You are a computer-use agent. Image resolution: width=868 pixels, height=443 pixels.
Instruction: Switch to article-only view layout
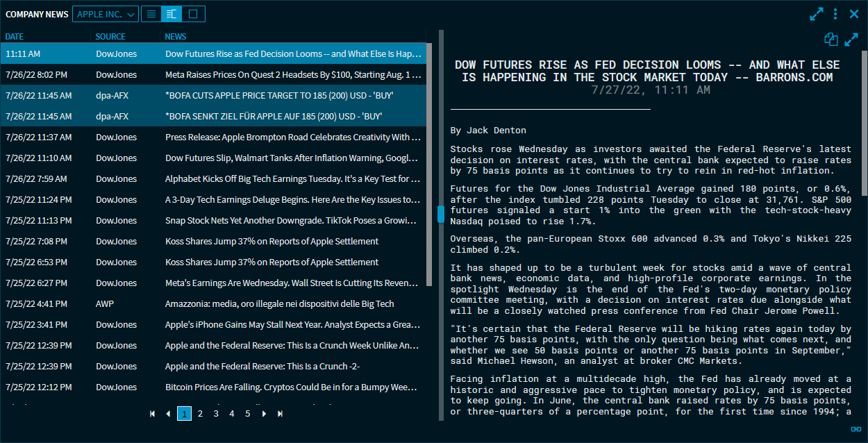[193, 14]
